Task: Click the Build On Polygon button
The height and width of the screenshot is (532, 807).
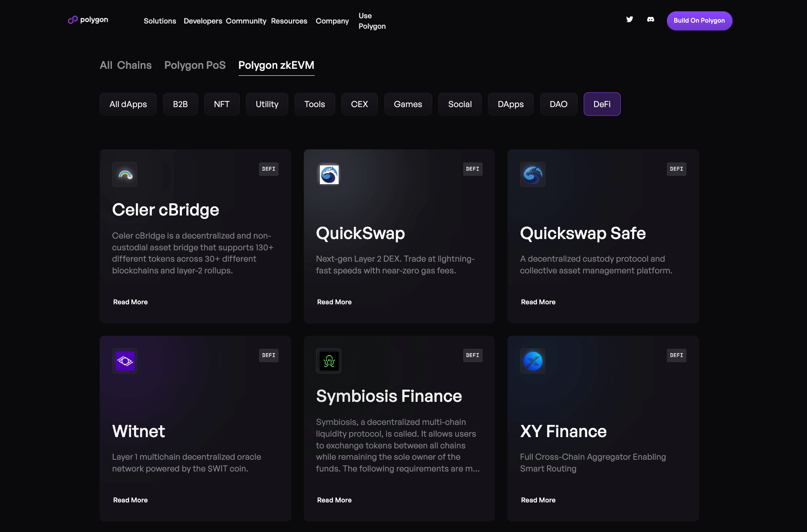Action: pos(699,20)
